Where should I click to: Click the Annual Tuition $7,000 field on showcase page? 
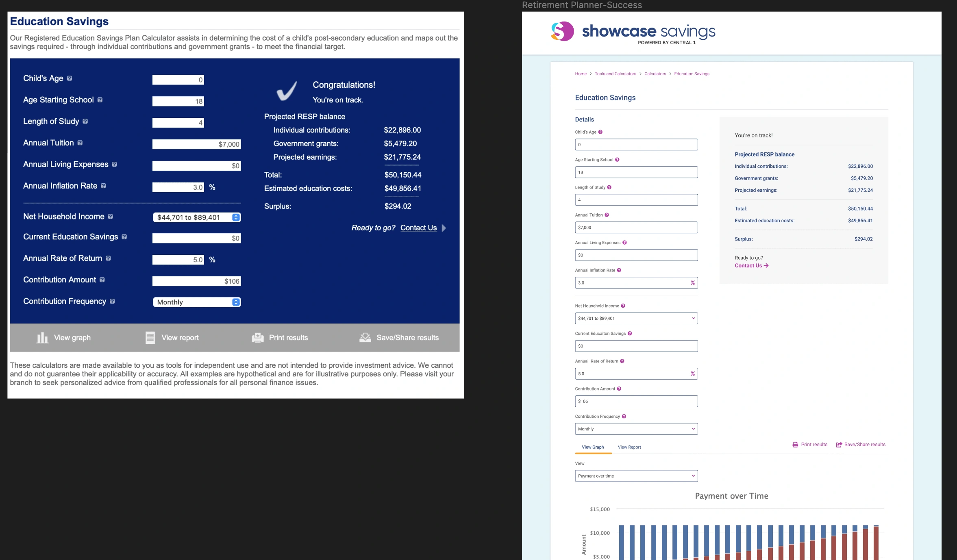point(636,228)
